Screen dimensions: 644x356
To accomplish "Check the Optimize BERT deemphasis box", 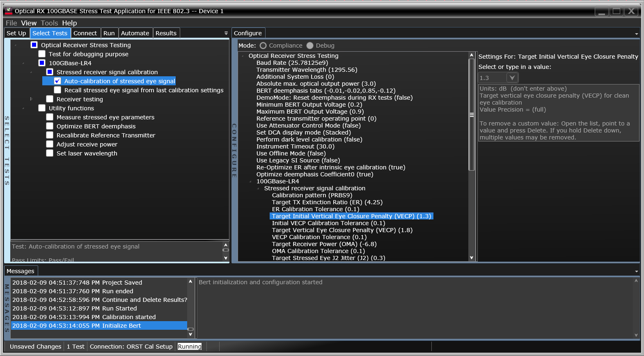I will 50,126.
